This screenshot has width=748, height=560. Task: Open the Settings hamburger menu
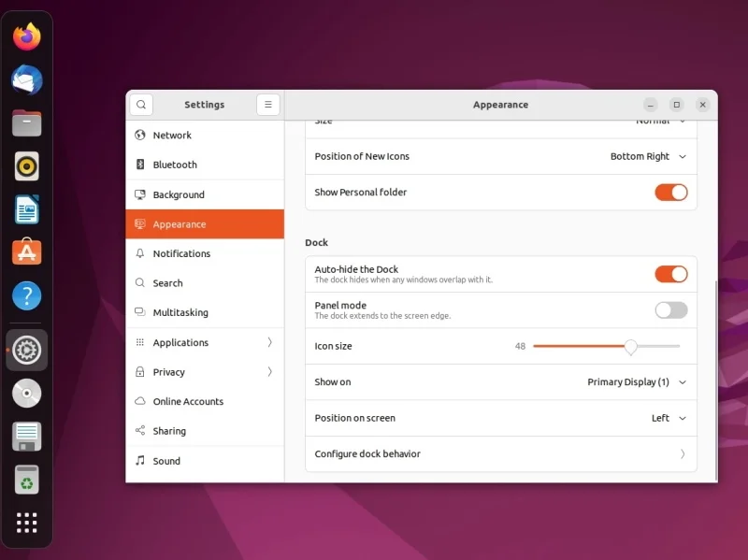[x=268, y=105]
